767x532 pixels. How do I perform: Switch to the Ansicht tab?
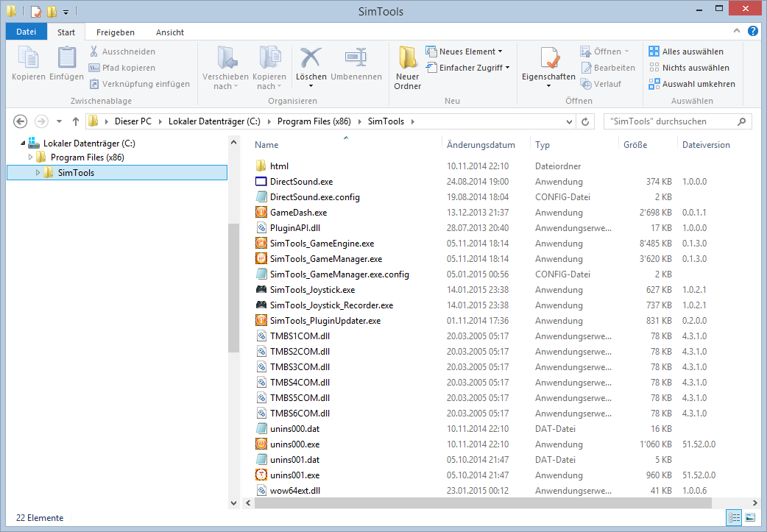(170, 32)
